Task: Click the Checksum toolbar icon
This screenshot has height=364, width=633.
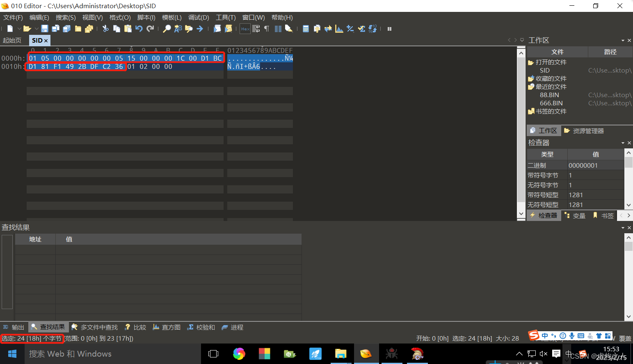Action: (361, 29)
